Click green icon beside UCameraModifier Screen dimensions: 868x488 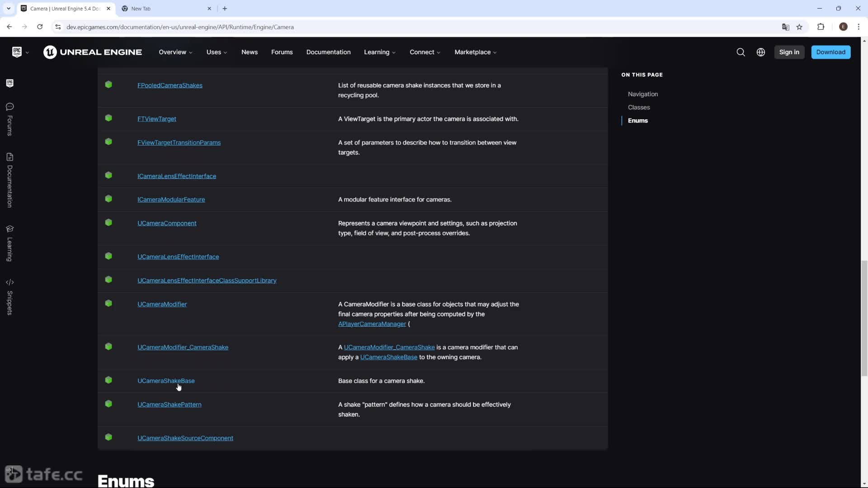click(x=108, y=303)
